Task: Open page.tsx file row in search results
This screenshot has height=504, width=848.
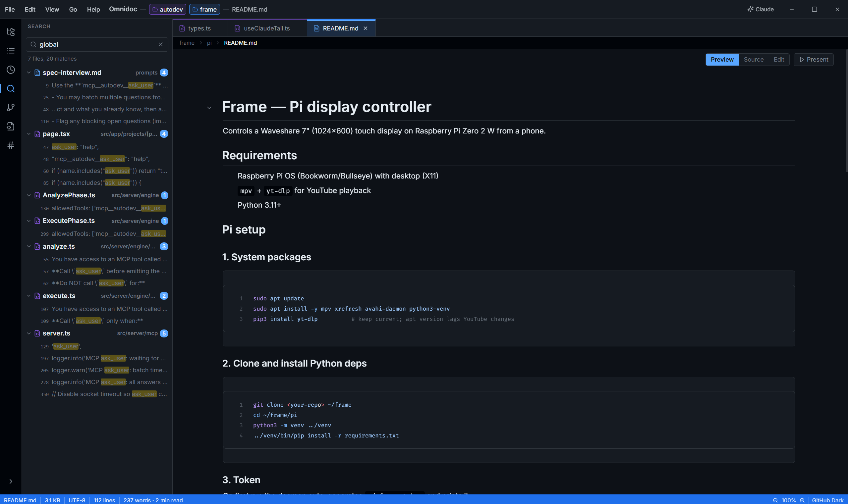Action: click(x=97, y=134)
